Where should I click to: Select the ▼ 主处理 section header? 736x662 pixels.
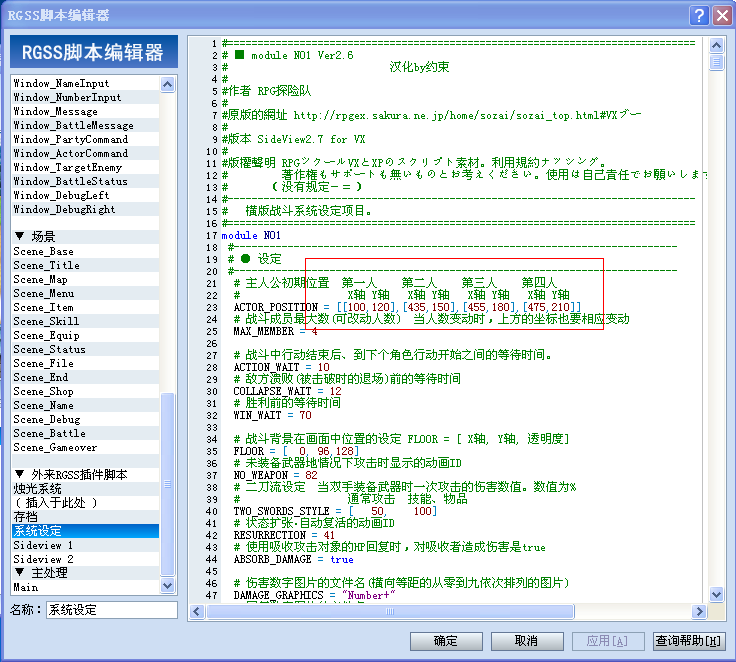[x=85, y=573]
